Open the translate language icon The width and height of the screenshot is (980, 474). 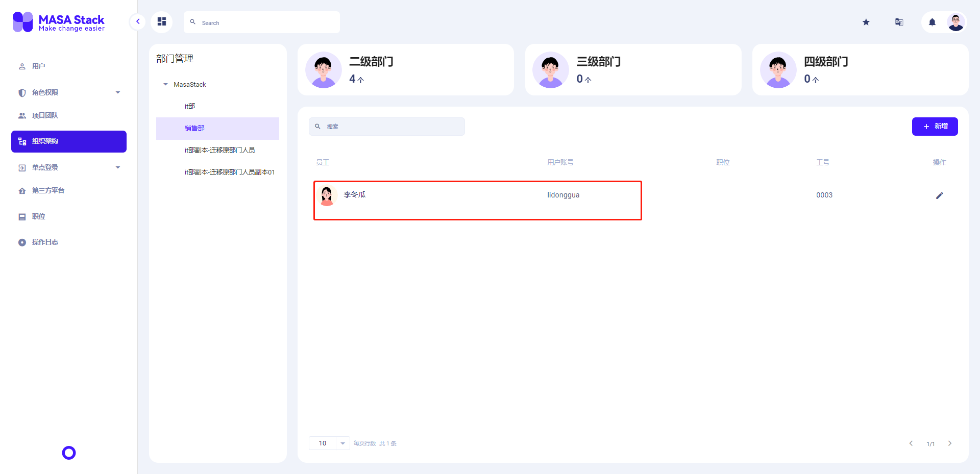click(x=899, y=22)
